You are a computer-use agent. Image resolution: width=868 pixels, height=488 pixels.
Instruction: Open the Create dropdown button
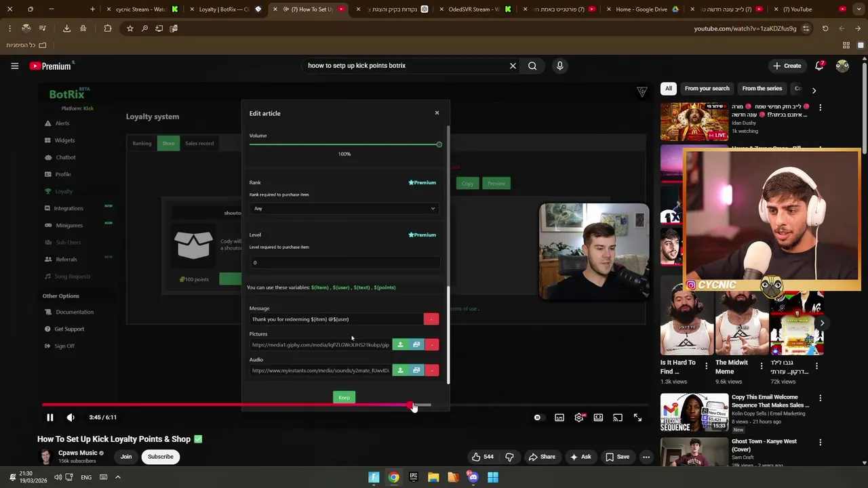[x=787, y=66]
